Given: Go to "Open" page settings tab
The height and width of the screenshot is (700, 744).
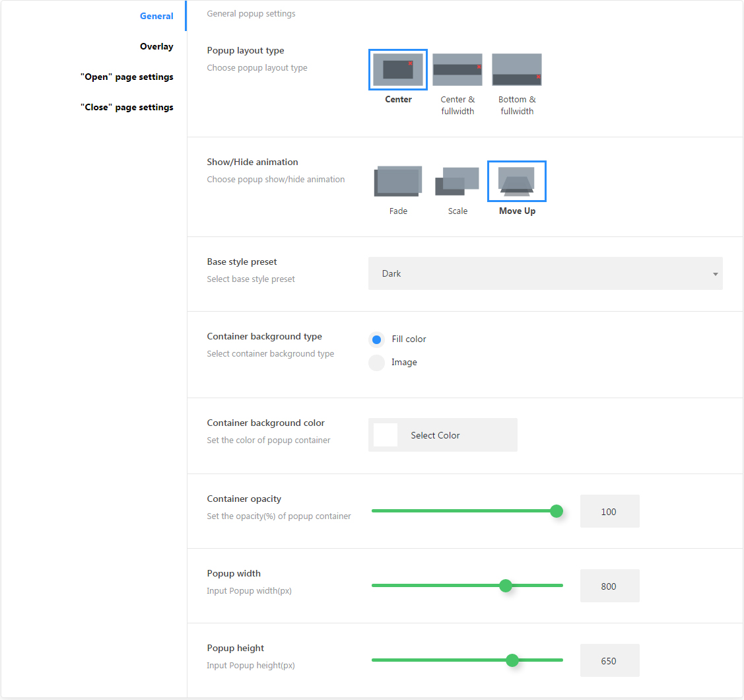Looking at the screenshot, I should coord(127,77).
